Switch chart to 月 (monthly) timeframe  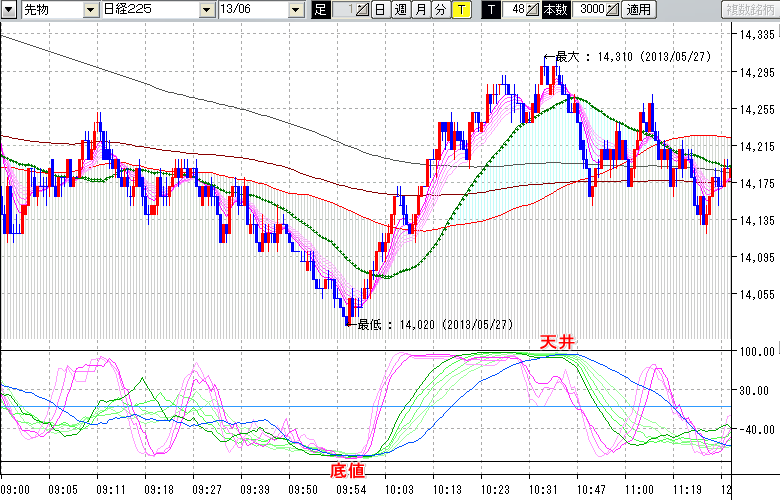click(420, 10)
